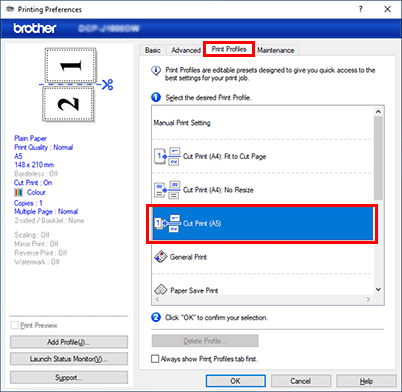Image resolution: width=402 pixels, height=392 pixels.
Task: Switch to the Advanced tab
Action: pos(186,50)
